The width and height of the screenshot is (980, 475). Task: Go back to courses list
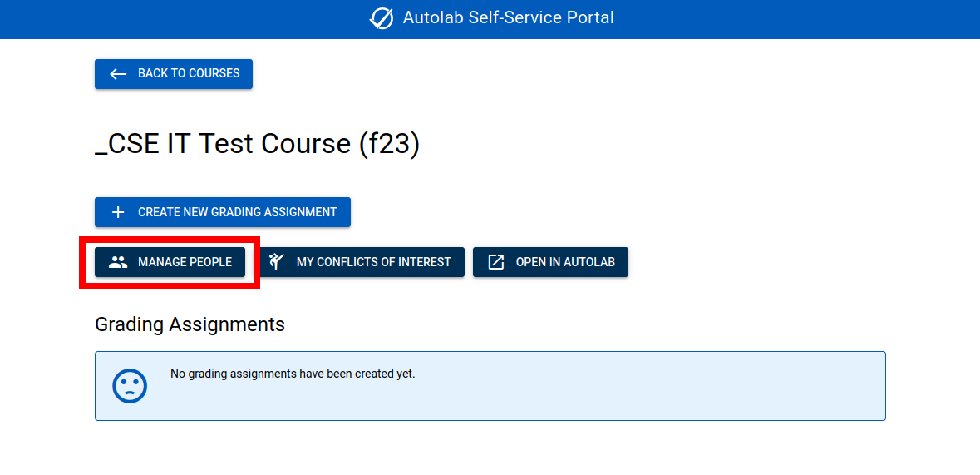tap(174, 74)
